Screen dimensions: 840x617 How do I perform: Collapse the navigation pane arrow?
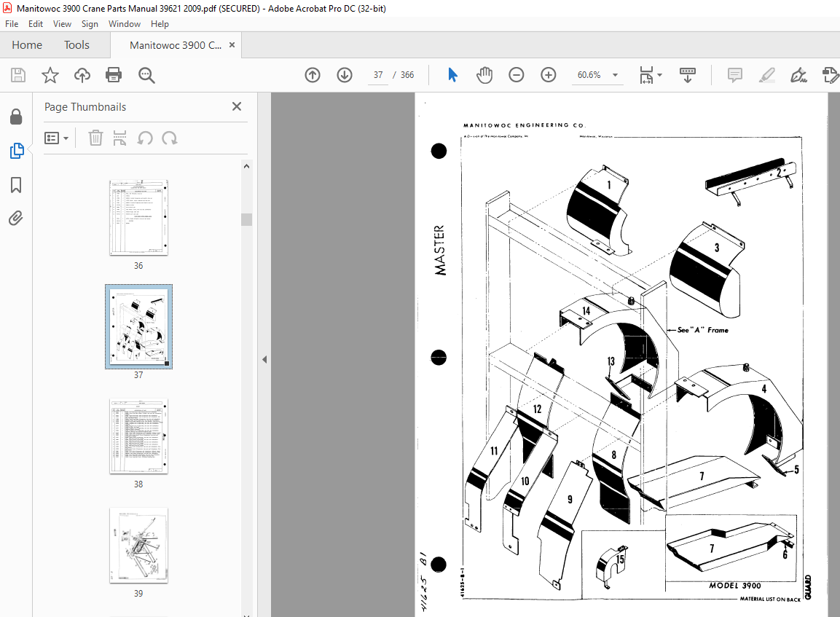[x=264, y=359]
